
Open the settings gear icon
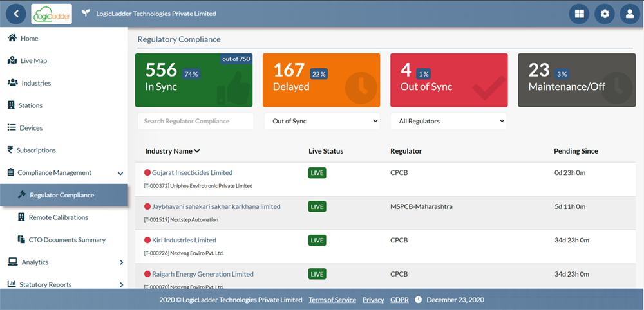tap(605, 14)
